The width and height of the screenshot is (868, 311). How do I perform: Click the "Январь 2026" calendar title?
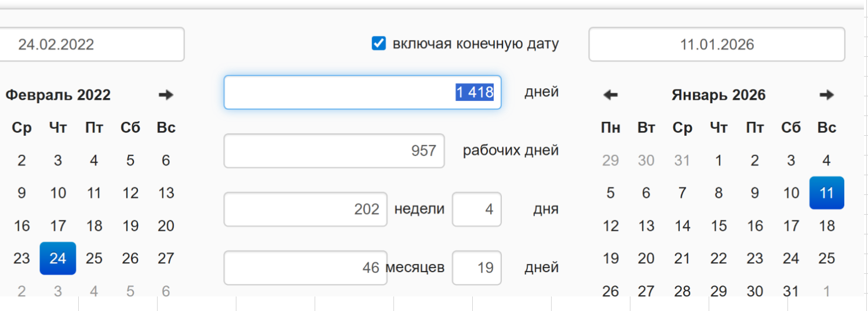pos(719,95)
